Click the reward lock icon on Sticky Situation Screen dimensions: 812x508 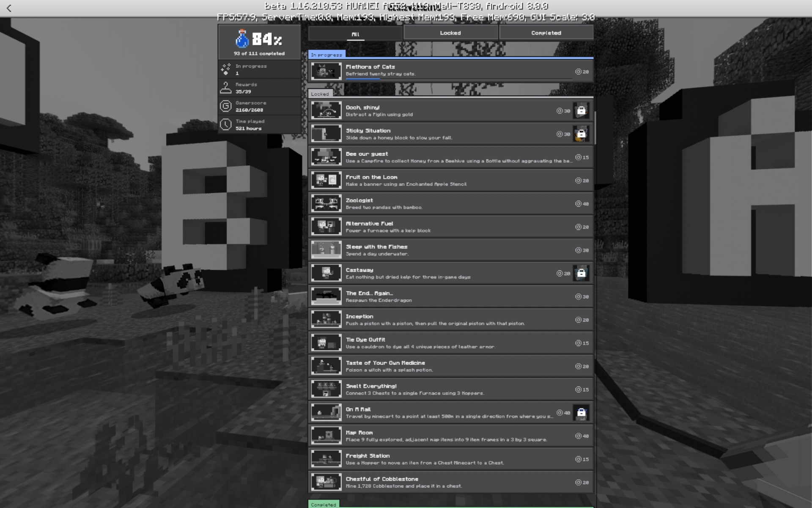(x=581, y=134)
